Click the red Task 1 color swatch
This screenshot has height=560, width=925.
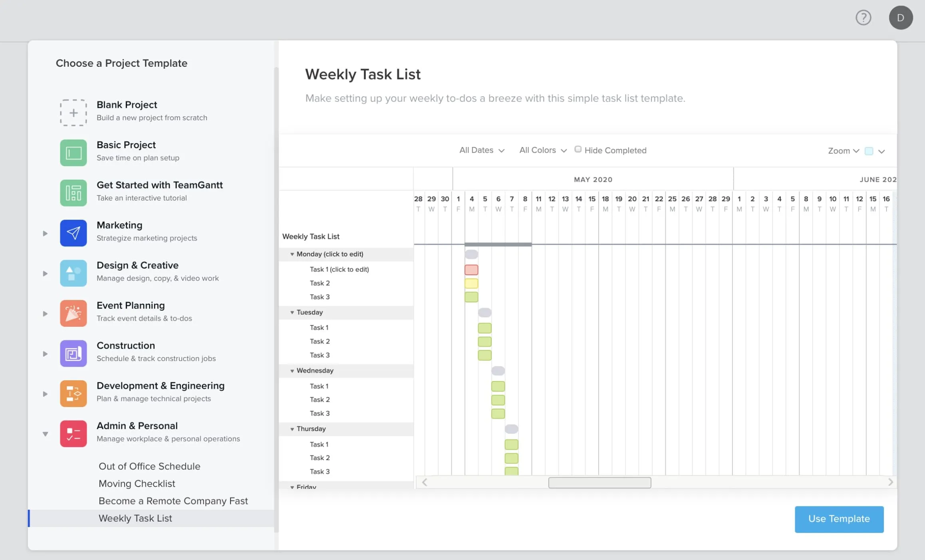471,269
